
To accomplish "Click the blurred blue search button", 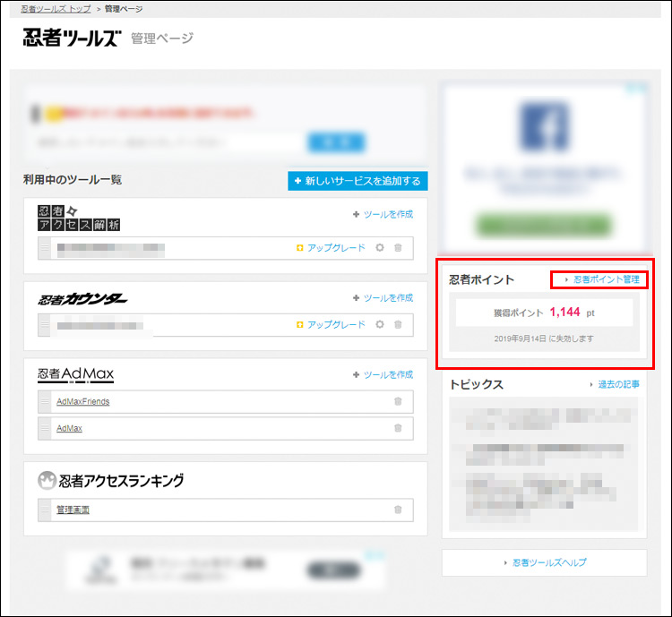I will 336,142.
